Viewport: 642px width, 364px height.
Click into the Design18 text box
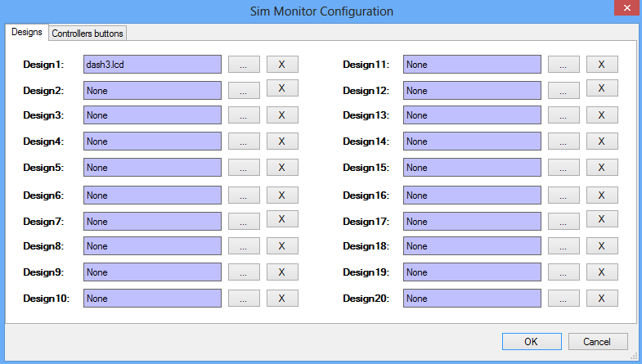point(472,246)
